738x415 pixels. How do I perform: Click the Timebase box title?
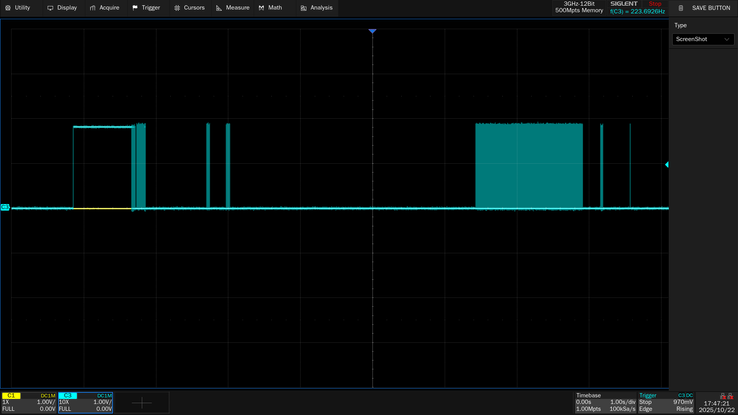point(588,396)
